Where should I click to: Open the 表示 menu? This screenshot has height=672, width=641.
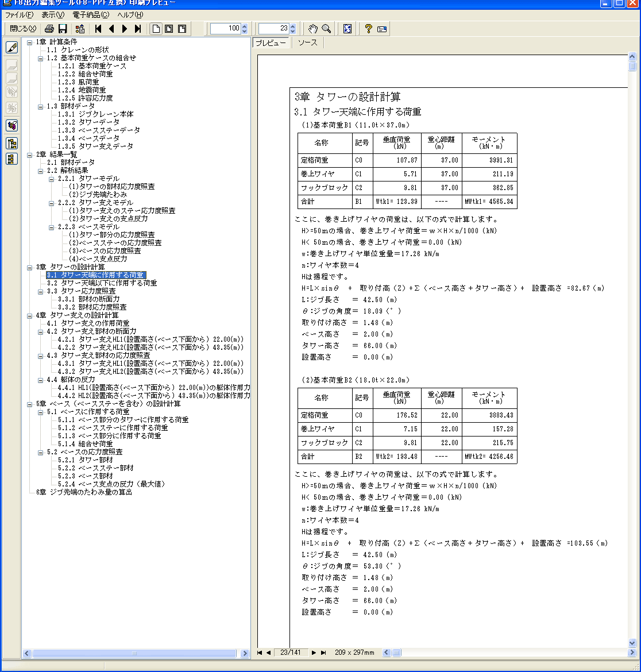[53, 15]
